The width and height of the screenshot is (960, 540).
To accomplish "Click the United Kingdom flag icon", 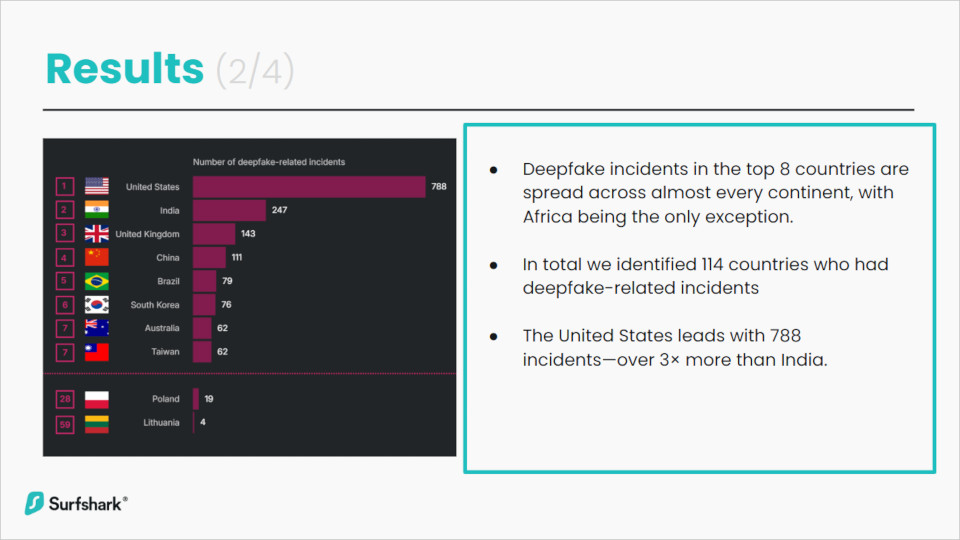I will click(x=97, y=233).
